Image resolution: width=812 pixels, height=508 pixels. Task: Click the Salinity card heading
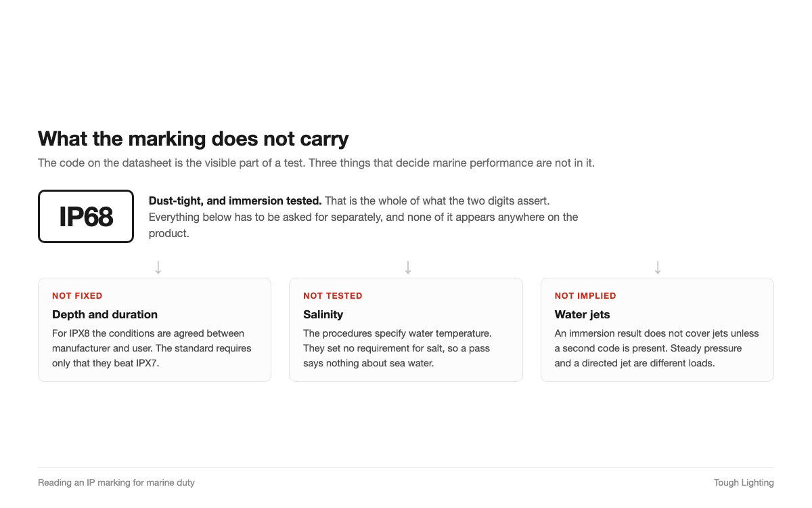coord(323,314)
